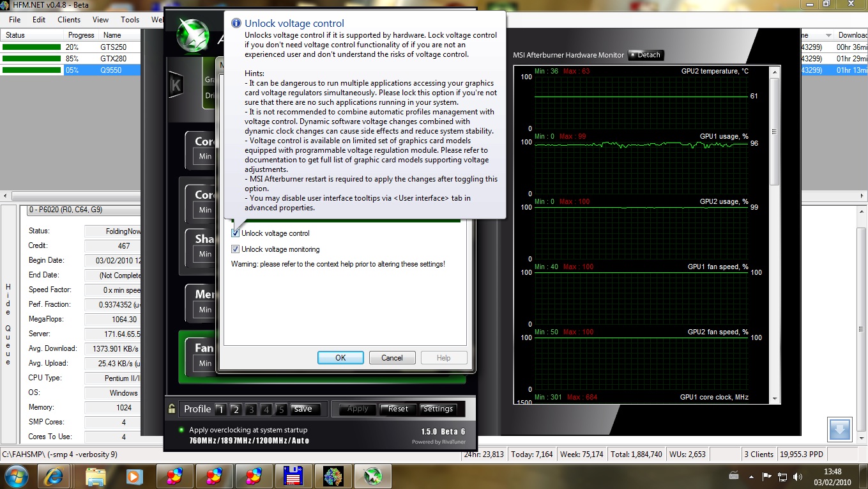Click the Q9550 05% progress bar
Viewport: 868px width, 489px height.
pyautogui.click(x=31, y=70)
